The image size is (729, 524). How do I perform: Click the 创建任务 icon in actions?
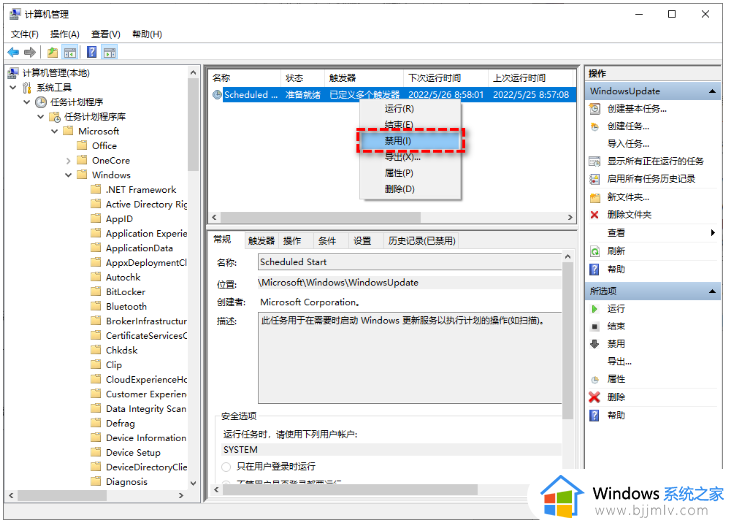595,126
